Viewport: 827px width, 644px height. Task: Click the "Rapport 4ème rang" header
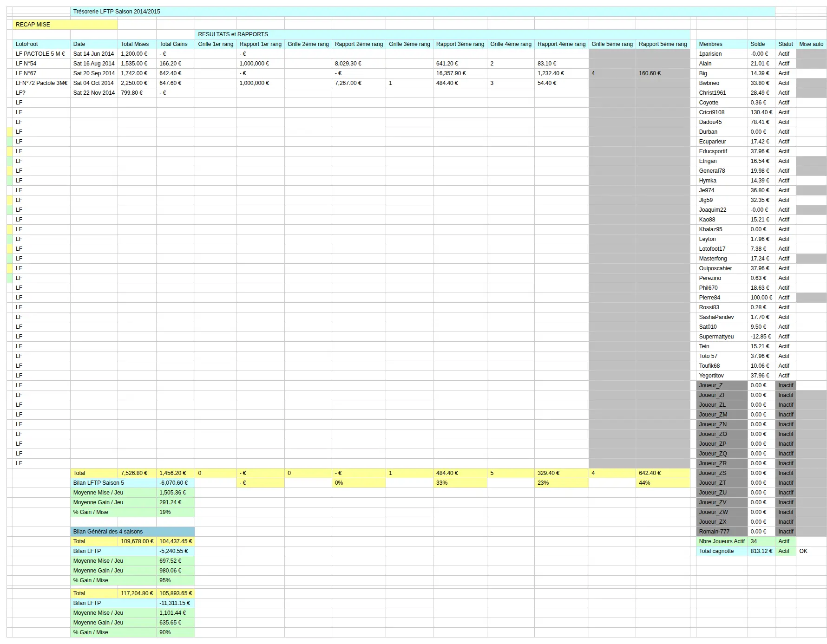(x=561, y=44)
